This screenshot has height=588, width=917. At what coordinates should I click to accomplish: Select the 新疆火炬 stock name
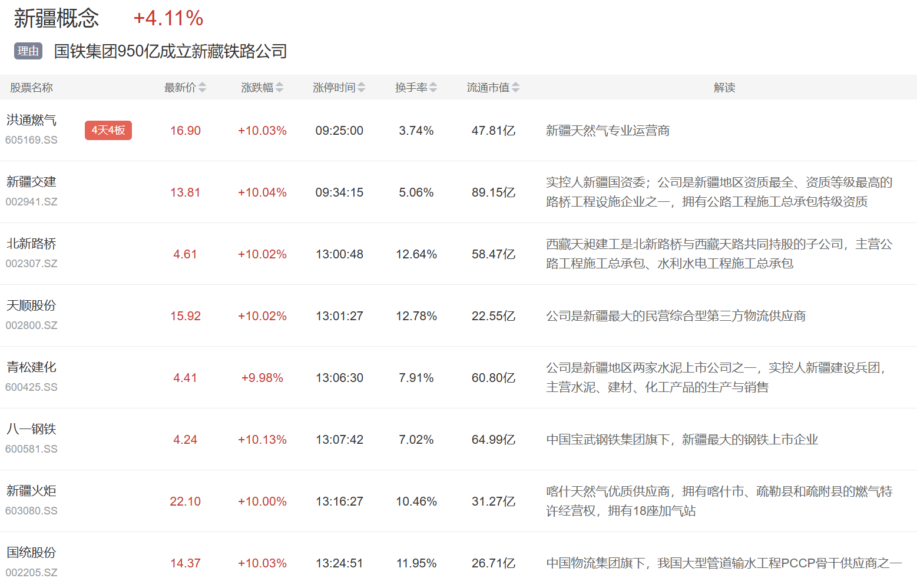click(x=32, y=491)
